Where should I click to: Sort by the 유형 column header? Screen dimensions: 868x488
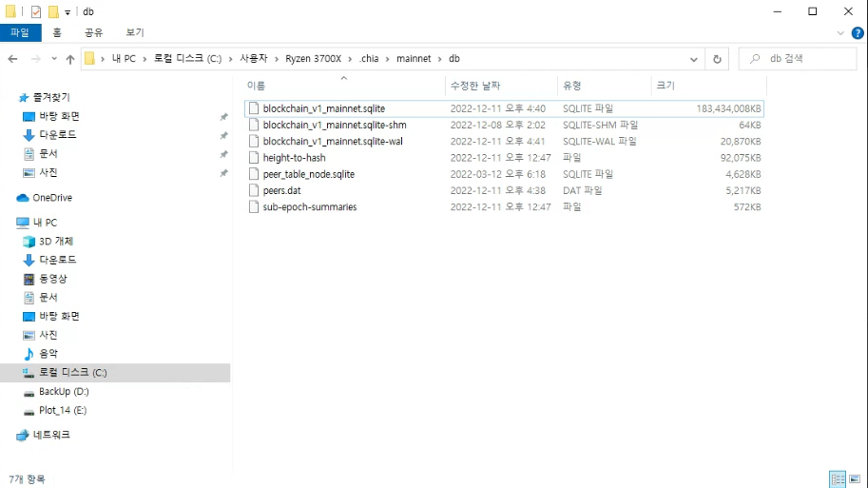[x=605, y=86]
